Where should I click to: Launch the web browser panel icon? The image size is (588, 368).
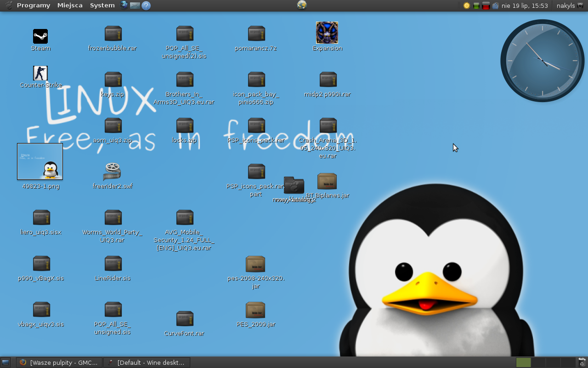pyautogui.click(x=124, y=5)
